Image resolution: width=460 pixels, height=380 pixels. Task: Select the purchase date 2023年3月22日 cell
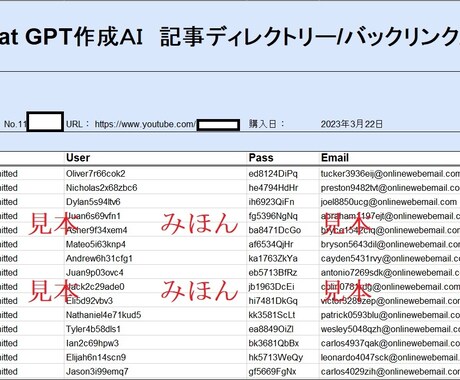tap(351, 124)
